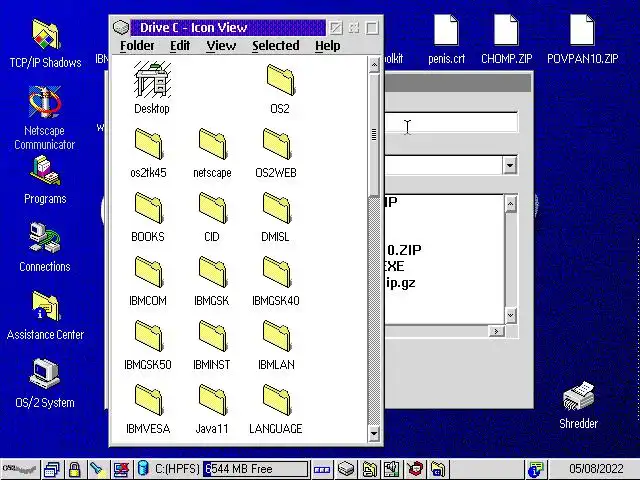Click the flashlight Find Objects icon
Screen dimensions: 640x480
97,469
